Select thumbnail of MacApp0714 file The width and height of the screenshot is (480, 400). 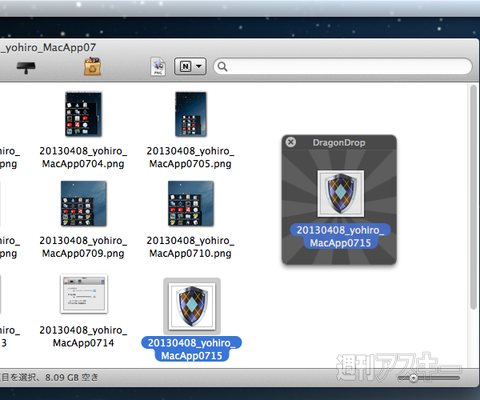84,294
